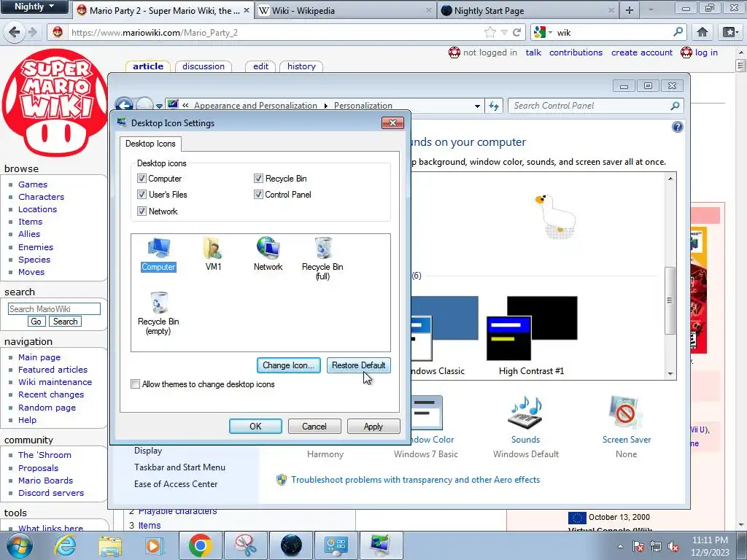This screenshot has height=560, width=747.
Task: Select the High Contrast #1 theme
Action: point(531,335)
